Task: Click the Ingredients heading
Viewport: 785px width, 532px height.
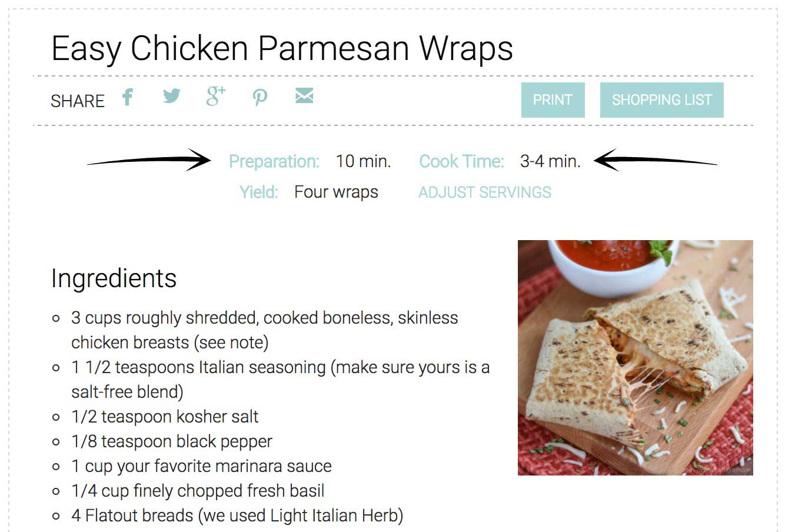Action: pyautogui.click(x=114, y=278)
